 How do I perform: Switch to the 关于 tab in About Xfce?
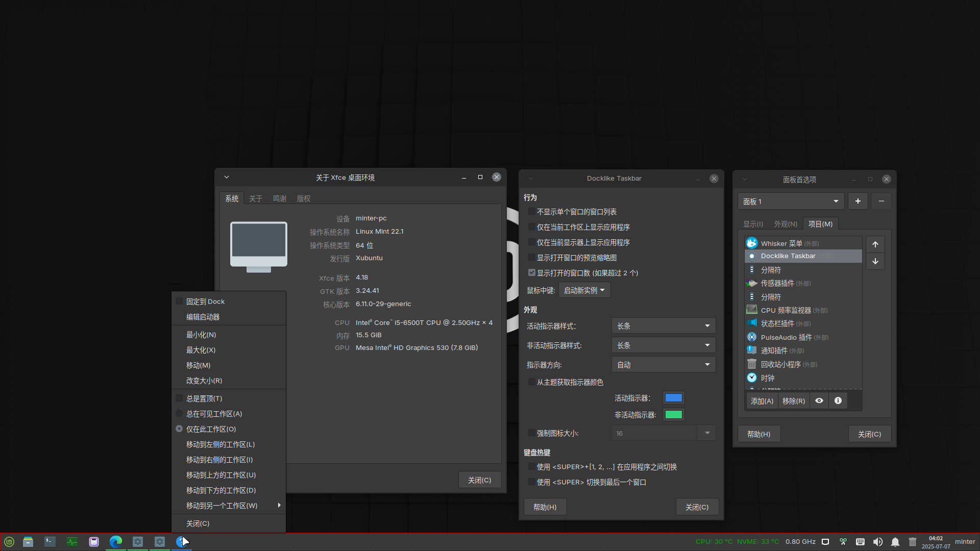pyautogui.click(x=256, y=198)
